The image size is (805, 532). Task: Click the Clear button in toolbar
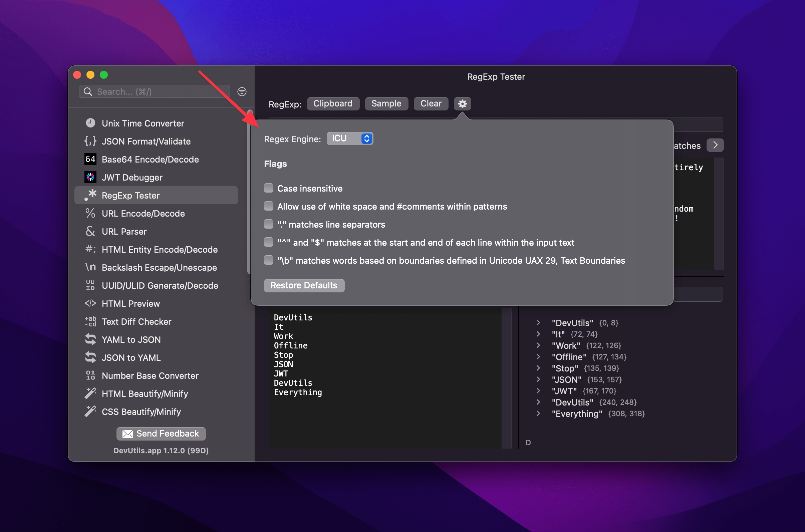point(431,103)
